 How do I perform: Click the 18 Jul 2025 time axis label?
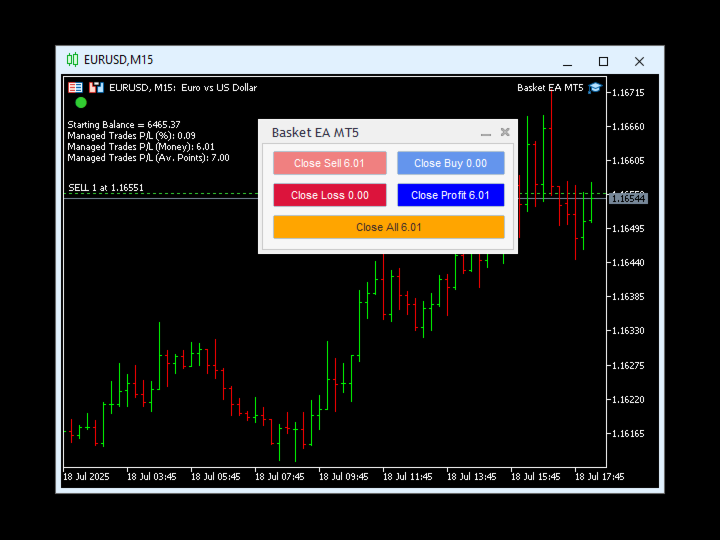coord(86,477)
